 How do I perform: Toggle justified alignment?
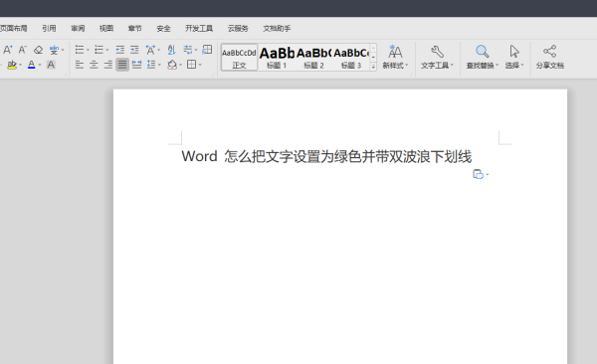tap(122, 65)
